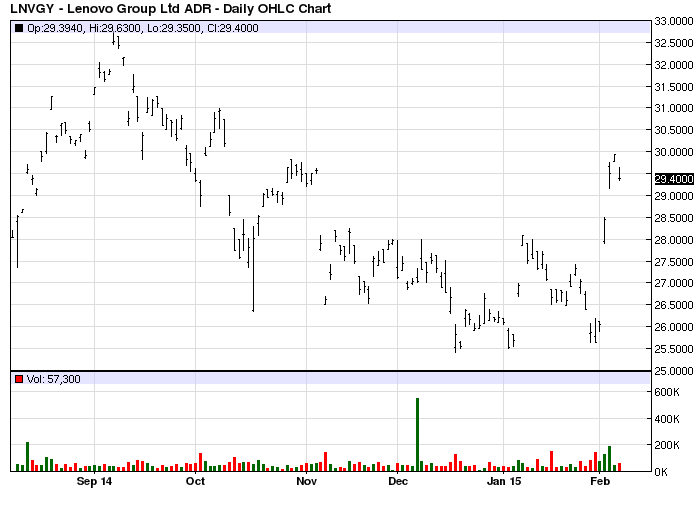
Task: Click the 25.0000 price axis label
Action: 673,371
